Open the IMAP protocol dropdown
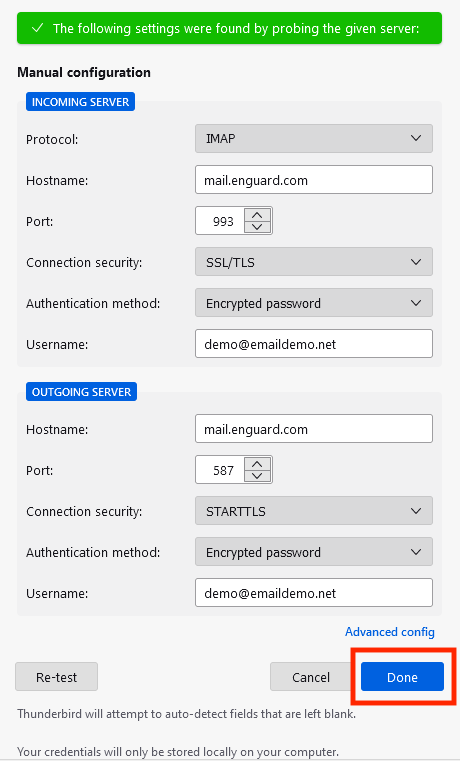The height and width of the screenshot is (761, 460). [314, 138]
